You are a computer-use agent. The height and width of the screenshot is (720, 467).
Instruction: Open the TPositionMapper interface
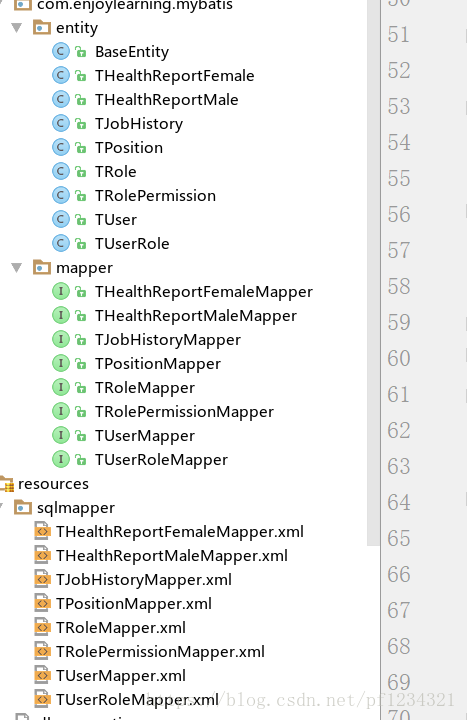click(158, 364)
